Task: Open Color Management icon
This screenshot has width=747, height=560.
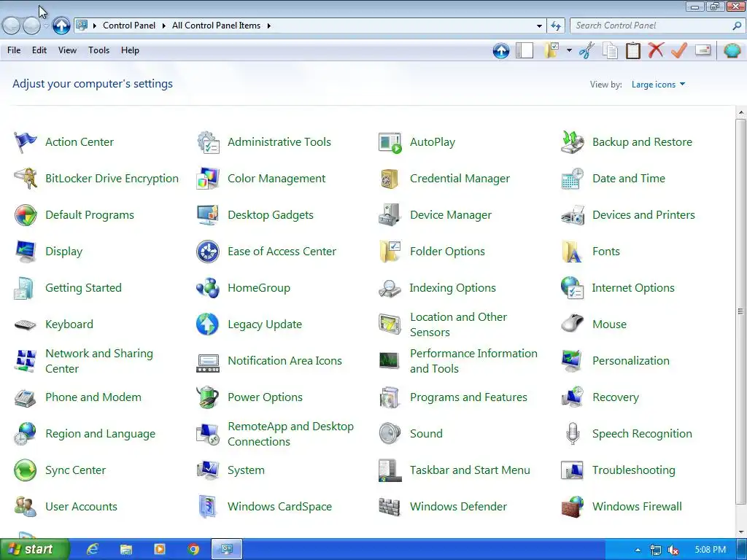Action: coord(208,179)
